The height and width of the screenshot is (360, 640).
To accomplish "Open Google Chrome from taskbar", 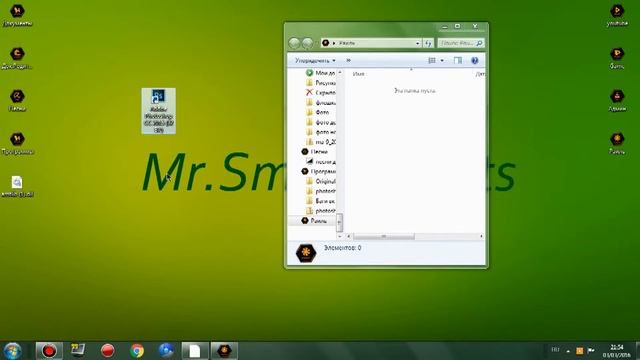I will click(x=137, y=351).
